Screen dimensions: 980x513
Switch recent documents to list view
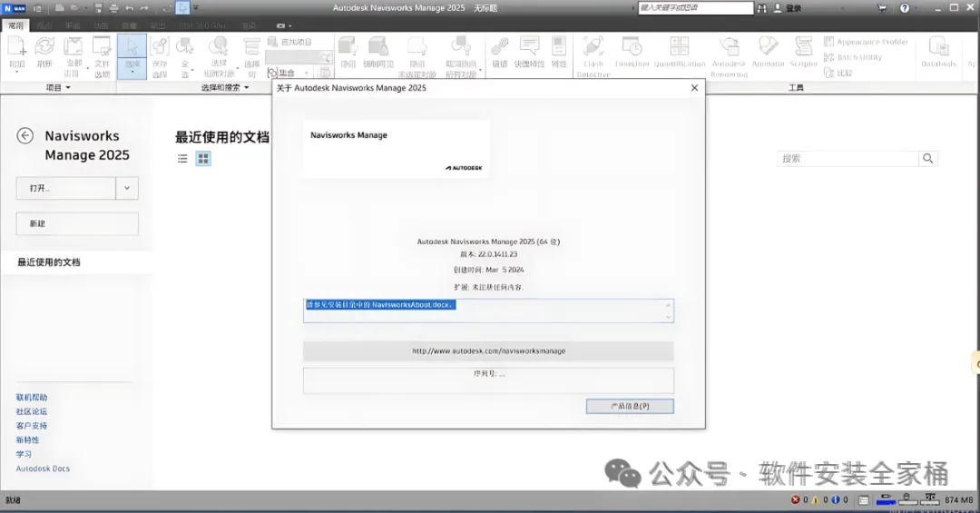click(182, 159)
